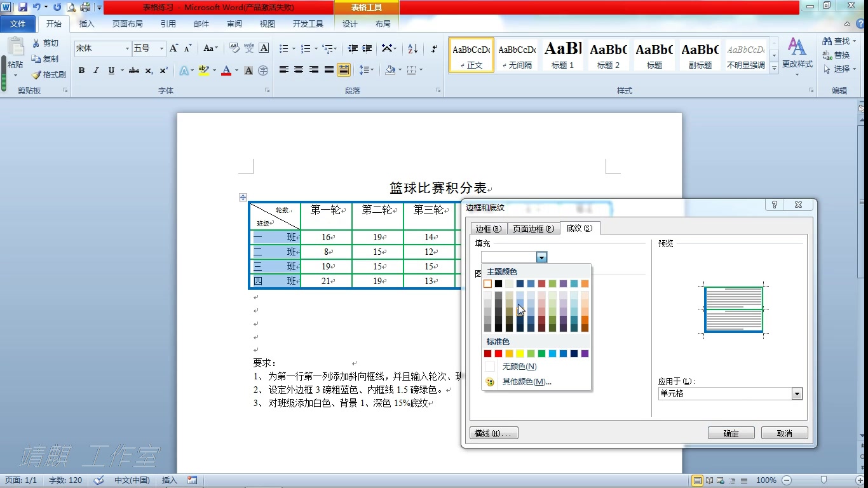Click the strikethrough formatting icon
The height and width of the screenshot is (488, 868).
coord(133,71)
